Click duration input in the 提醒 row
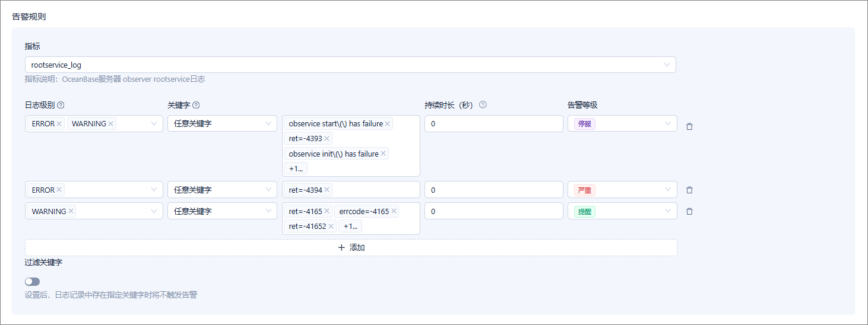This screenshot has width=868, height=325. click(493, 211)
